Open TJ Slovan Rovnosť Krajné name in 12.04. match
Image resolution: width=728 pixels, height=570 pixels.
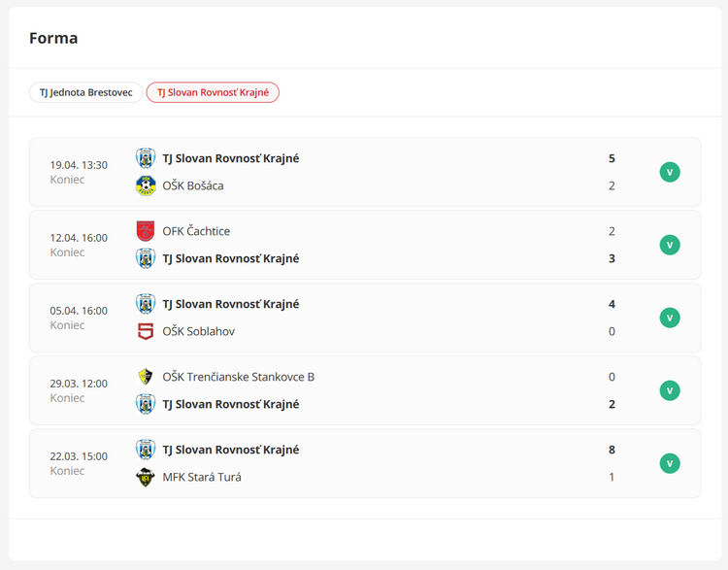(231, 258)
